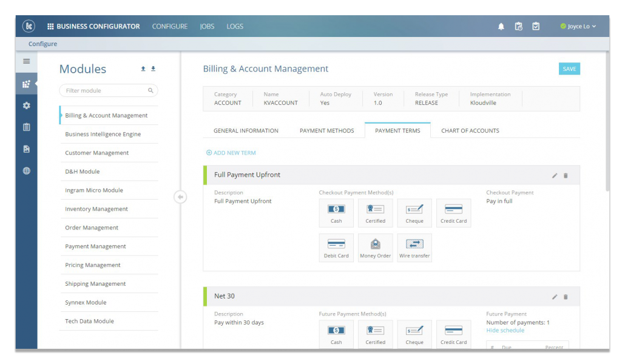Select Cash method under Net 30

pos(336,334)
